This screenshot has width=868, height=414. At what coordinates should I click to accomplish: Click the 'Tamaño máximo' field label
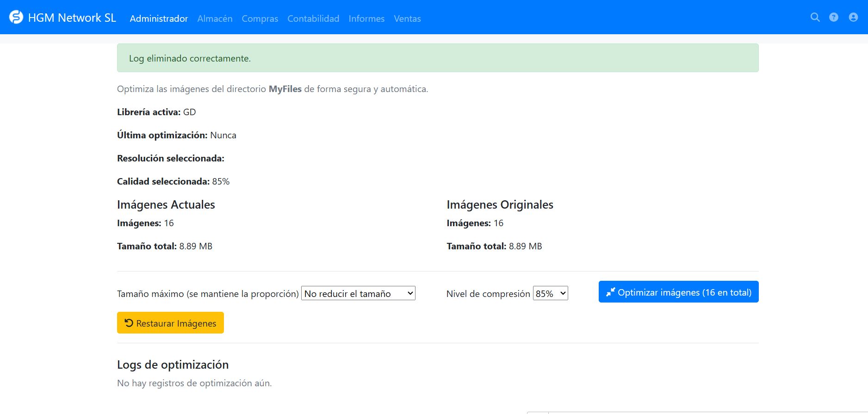tap(208, 294)
